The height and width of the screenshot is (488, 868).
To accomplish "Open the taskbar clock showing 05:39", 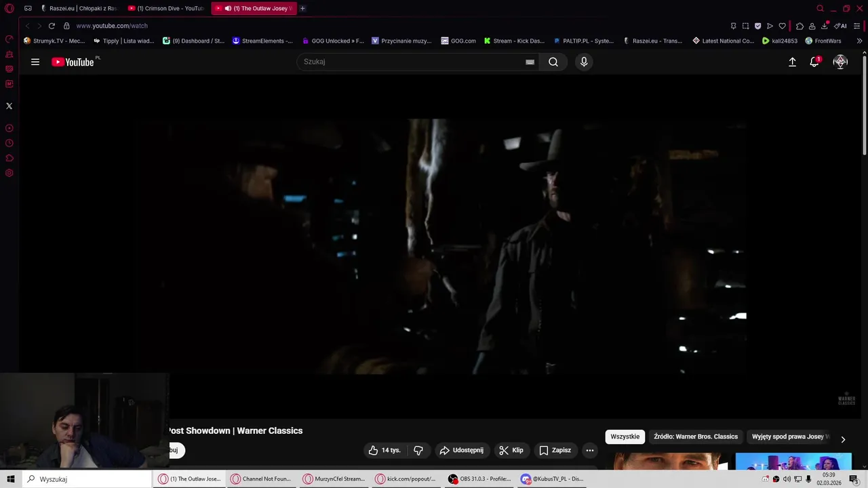I will [829, 479].
